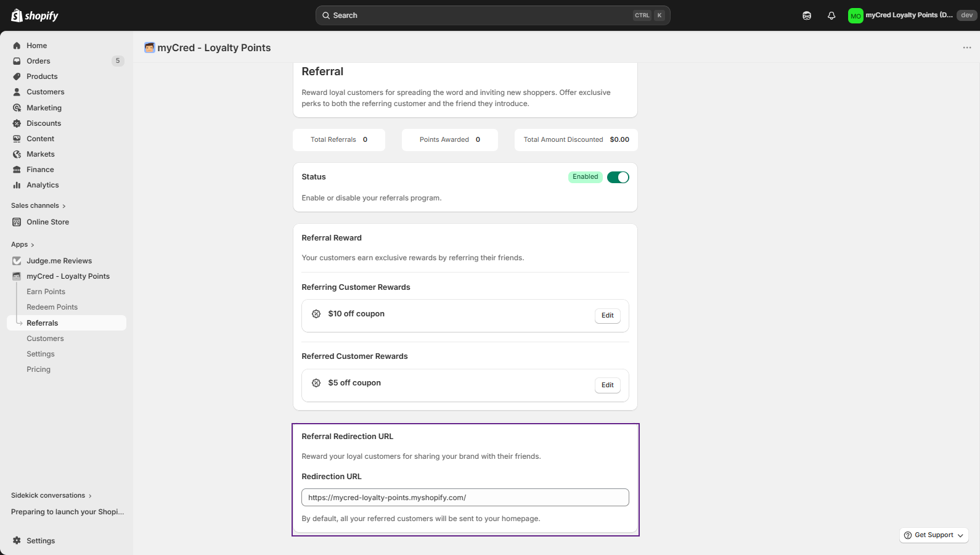Viewport: 980px width, 555px height.
Task: Click the Redirection URL input field
Action: [465, 498]
